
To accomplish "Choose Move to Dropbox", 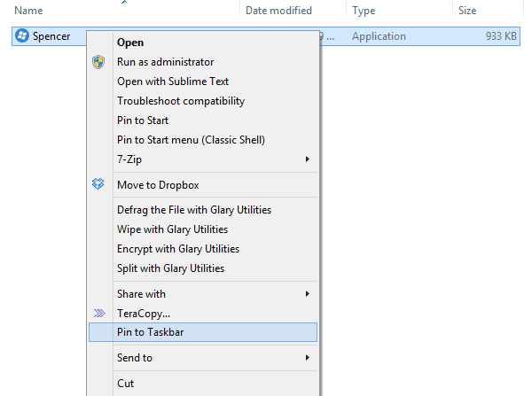I will tap(203, 185).
